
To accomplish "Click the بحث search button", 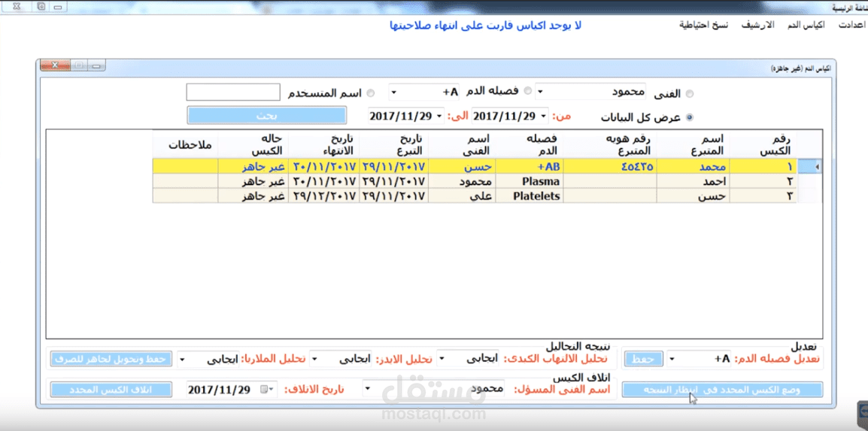I will click(266, 116).
